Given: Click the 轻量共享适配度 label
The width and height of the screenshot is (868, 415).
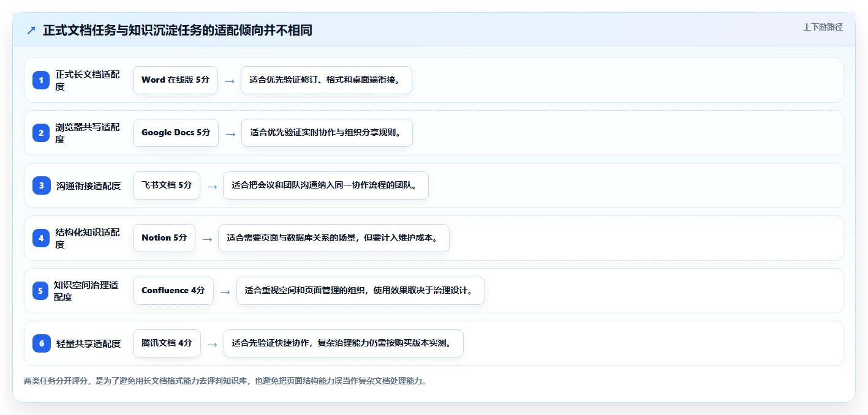Looking at the screenshot, I should [x=88, y=343].
